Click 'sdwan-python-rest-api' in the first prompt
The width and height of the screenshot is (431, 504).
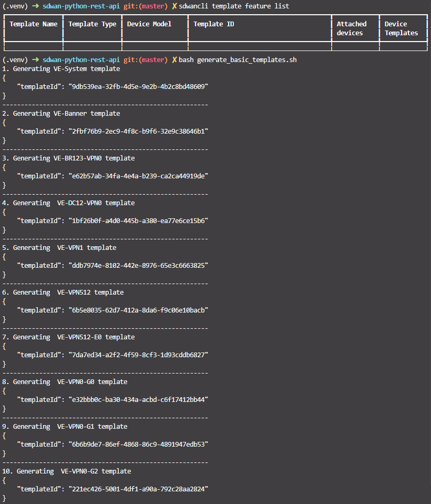[x=81, y=6]
